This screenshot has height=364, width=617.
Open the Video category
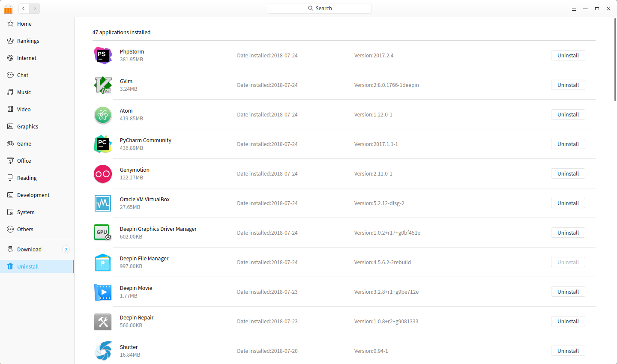(37, 110)
